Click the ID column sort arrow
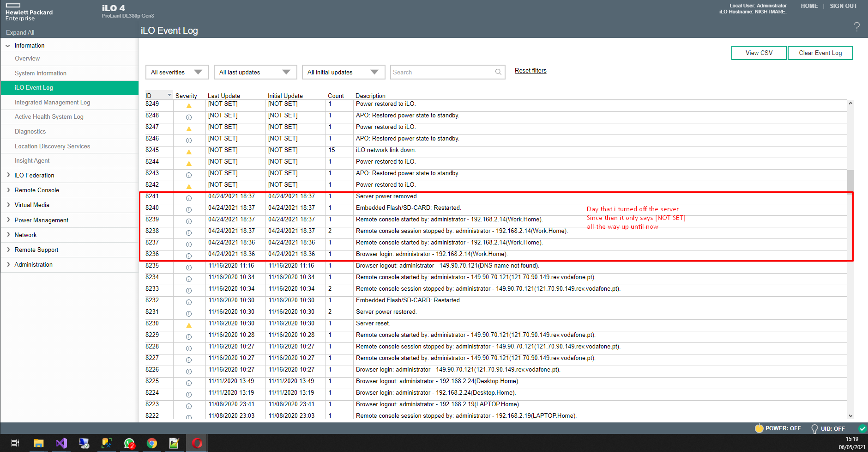 [169, 95]
